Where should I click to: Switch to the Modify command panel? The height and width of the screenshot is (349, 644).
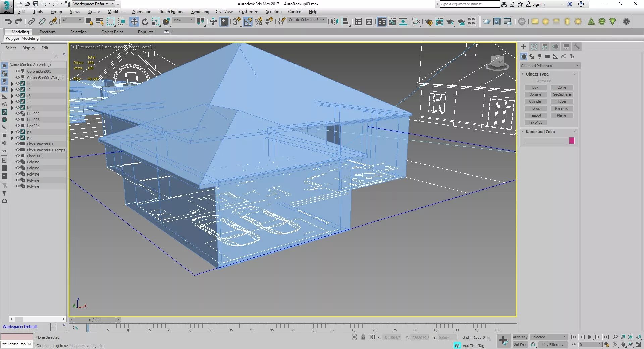[534, 47]
